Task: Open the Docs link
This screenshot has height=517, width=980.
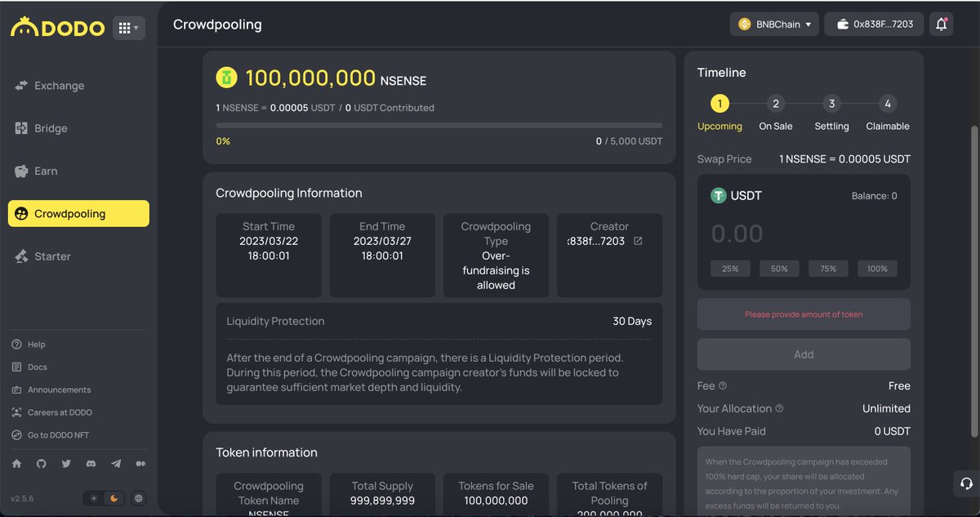Action: (38, 368)
